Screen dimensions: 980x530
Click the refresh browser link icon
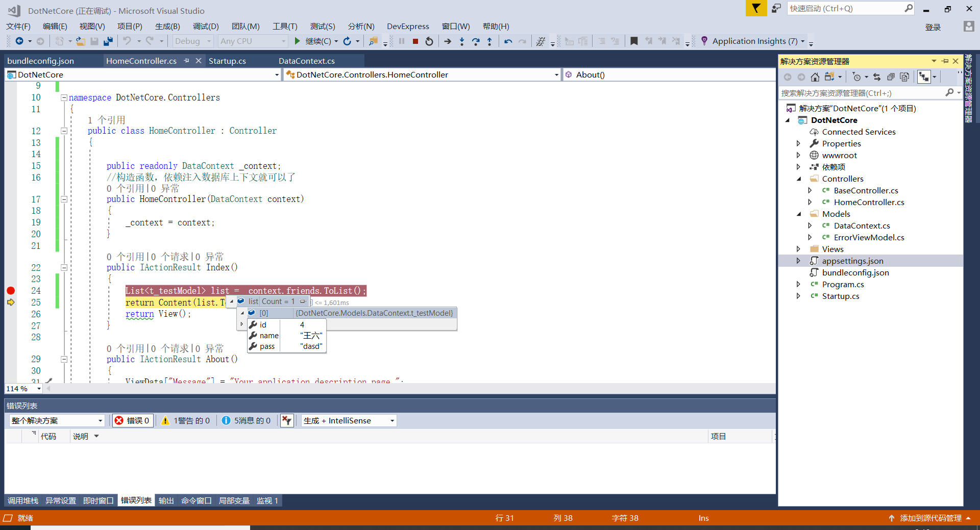[x=347, y=41]
